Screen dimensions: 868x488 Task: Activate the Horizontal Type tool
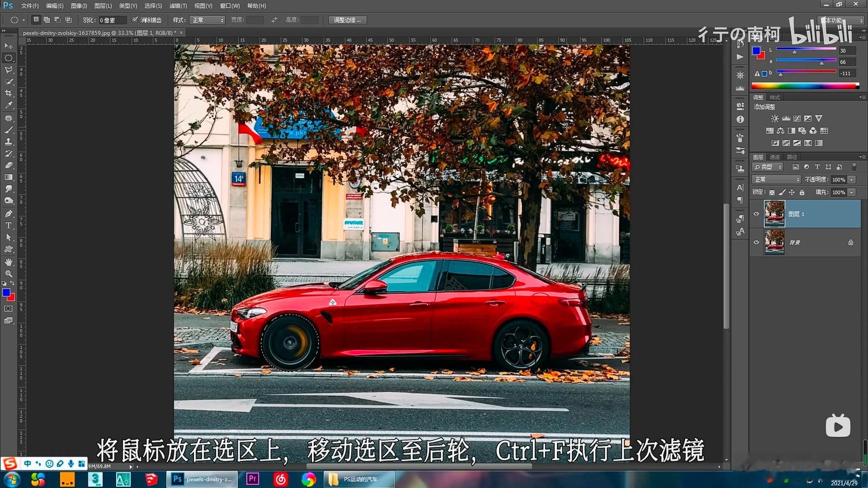click(9, 225)
